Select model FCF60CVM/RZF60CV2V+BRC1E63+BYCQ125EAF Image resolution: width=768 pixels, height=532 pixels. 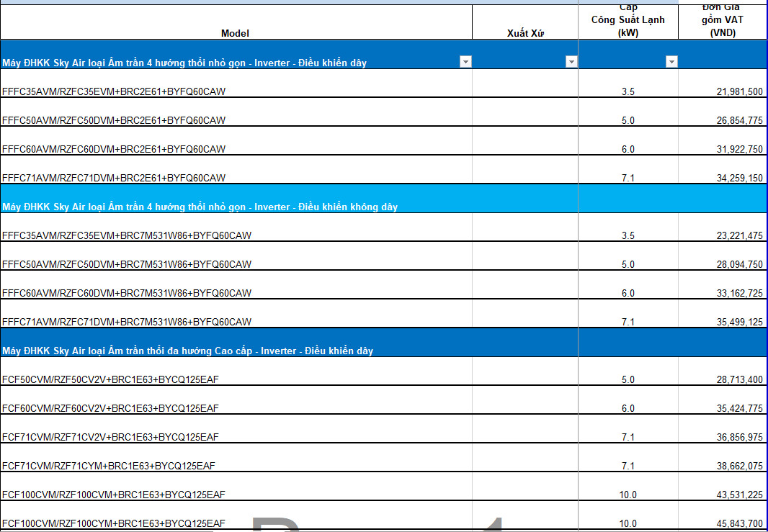coord(110,409)
